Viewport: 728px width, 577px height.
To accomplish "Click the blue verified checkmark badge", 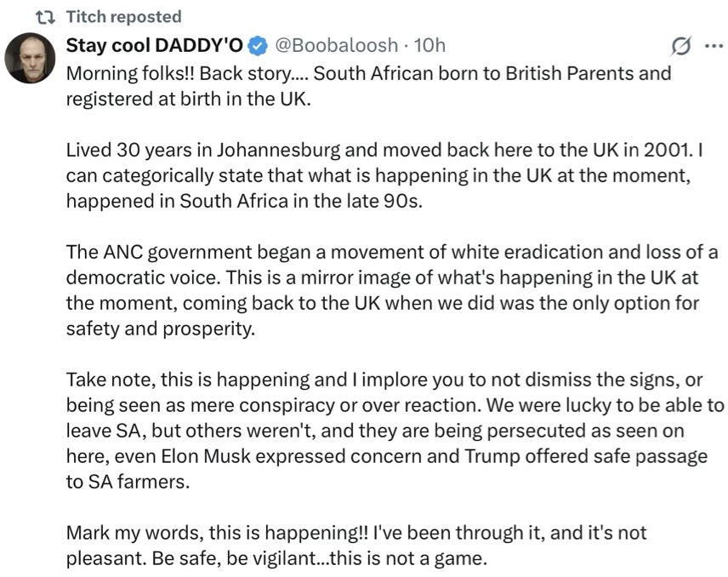I will 258,46.
